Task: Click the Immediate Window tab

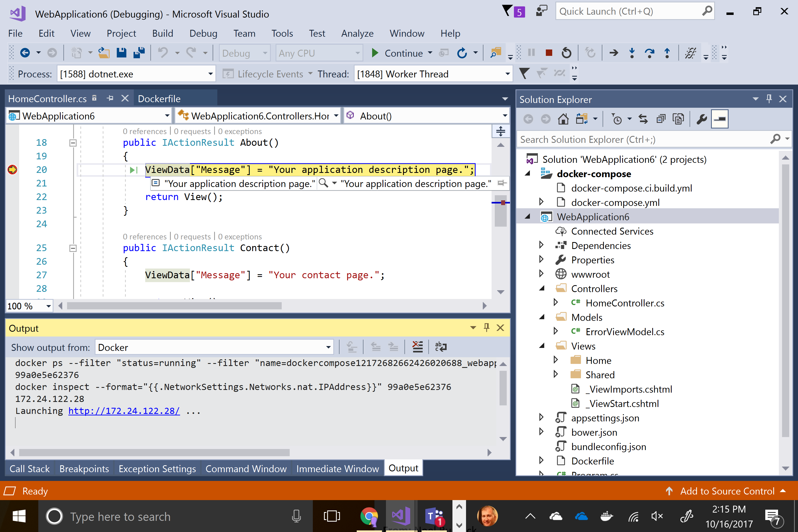Action: coord(338,468)
